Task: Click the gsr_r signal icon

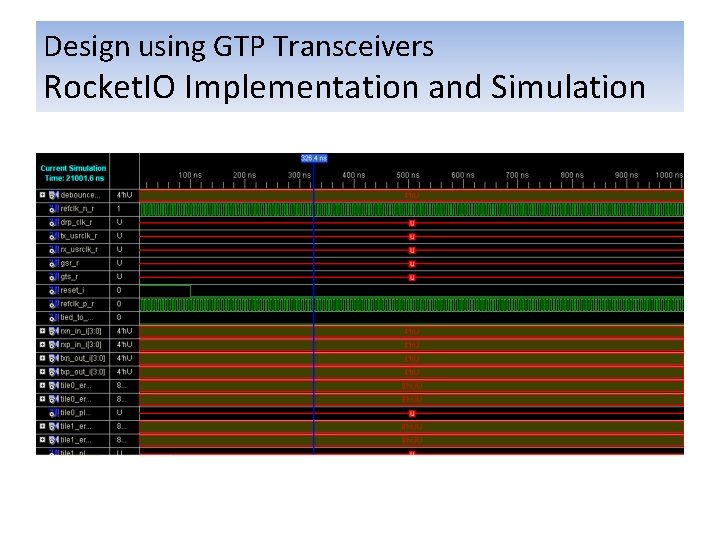Action: click(54, 264)
